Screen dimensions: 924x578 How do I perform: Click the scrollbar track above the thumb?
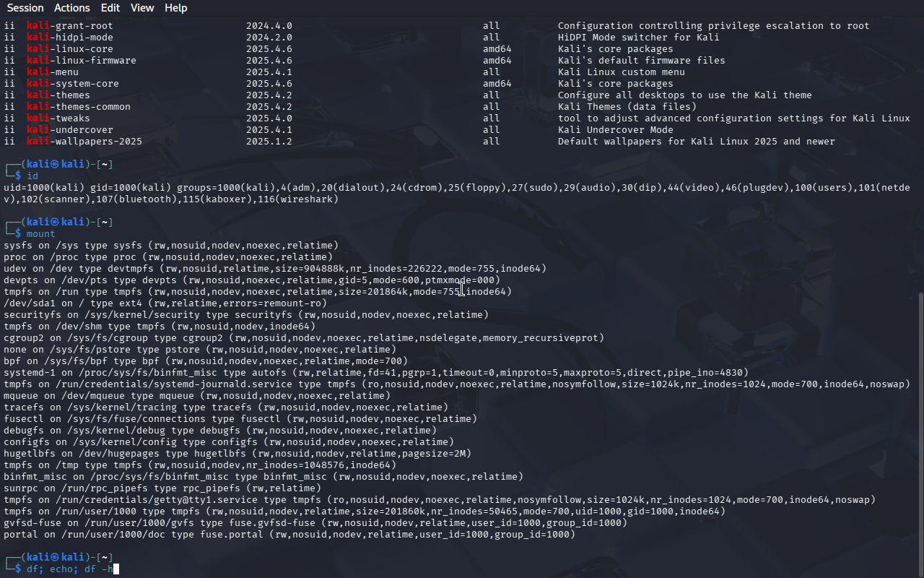click(x=920, y=144)
